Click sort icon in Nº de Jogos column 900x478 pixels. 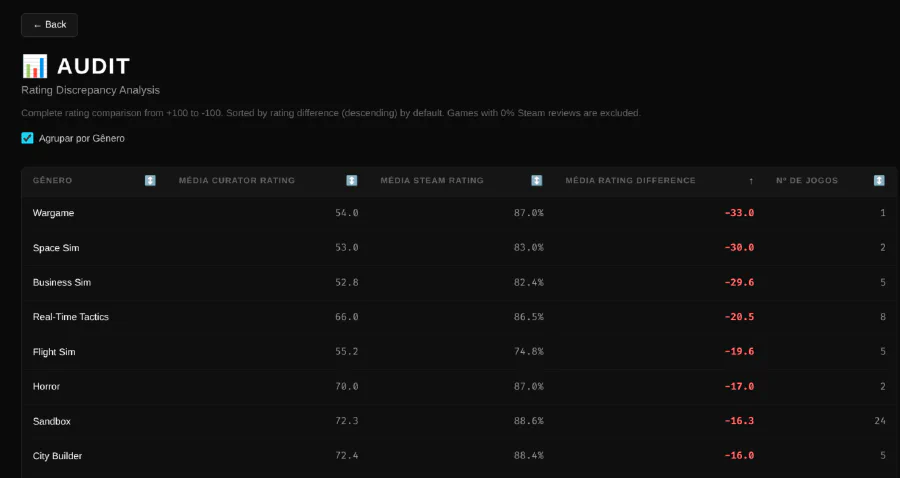pyautogui.click(x=879, y=181)
